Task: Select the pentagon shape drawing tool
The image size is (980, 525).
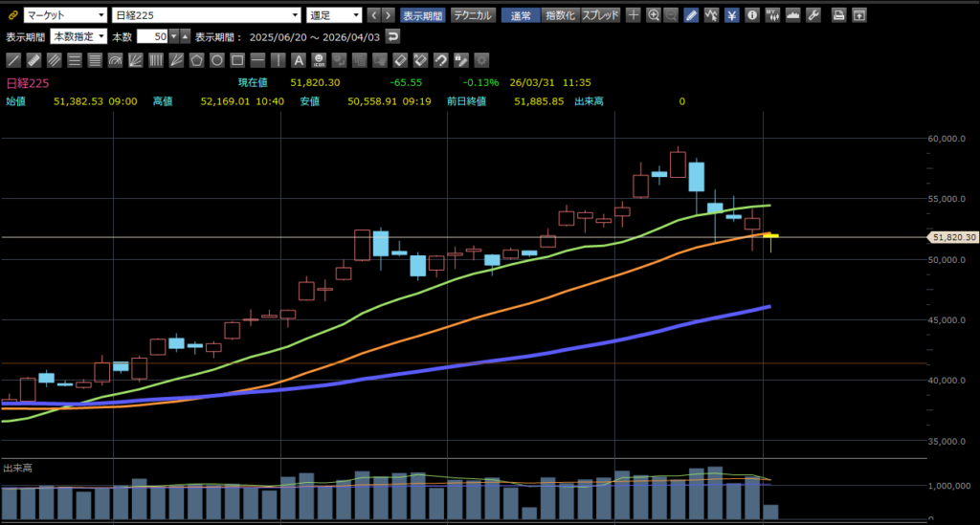Action: coord(196,59)
